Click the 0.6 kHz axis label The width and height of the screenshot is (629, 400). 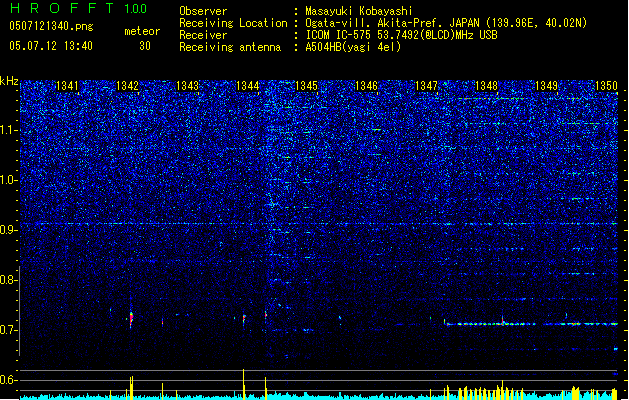(x=8, y=380)
